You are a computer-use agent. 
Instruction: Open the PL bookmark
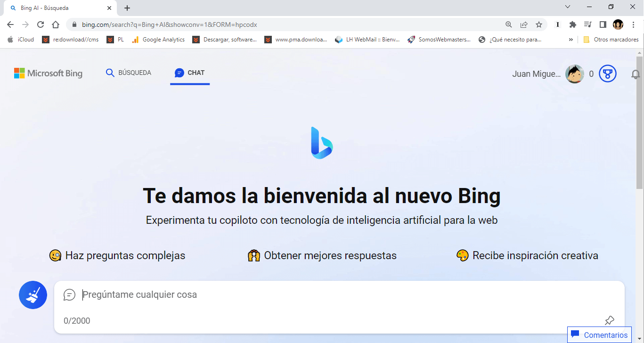click(x=115, y=40)
